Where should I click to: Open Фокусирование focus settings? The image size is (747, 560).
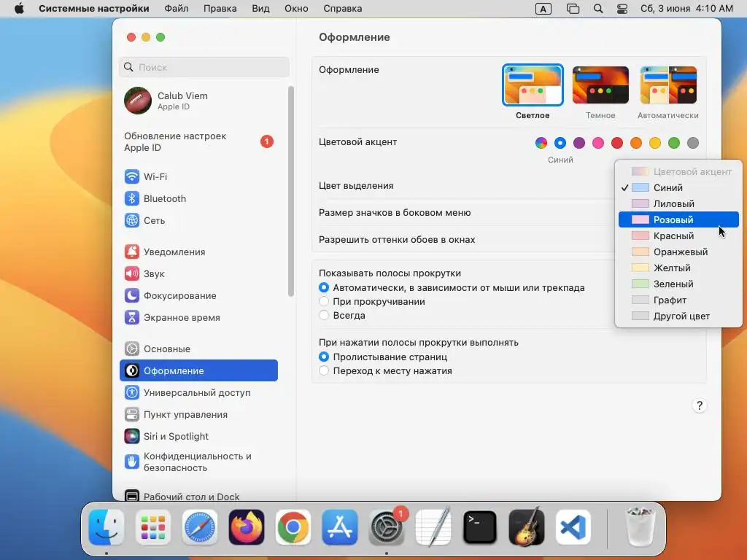coord(198,296)
